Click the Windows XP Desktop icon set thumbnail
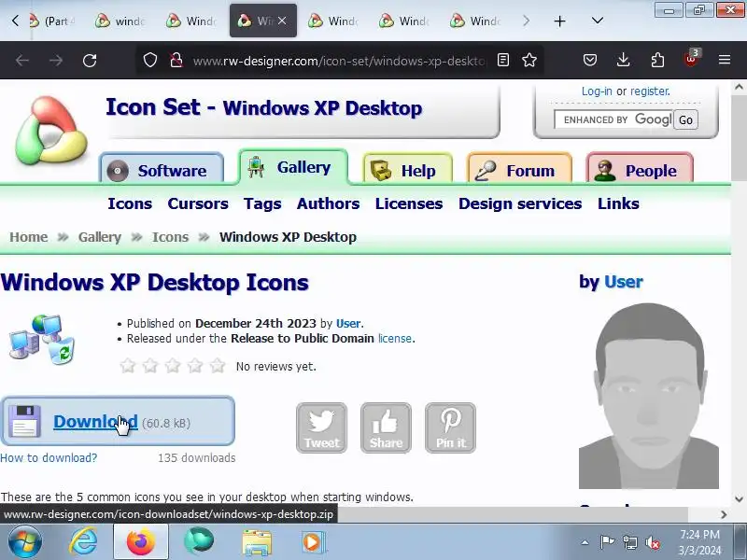747x560 pixels. pos(42,339)
